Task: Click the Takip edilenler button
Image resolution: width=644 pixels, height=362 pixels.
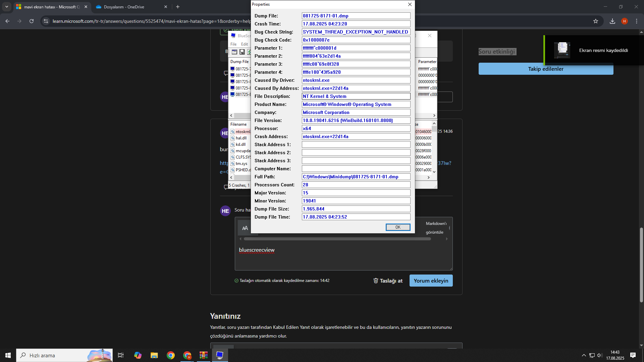Action: 546,69
